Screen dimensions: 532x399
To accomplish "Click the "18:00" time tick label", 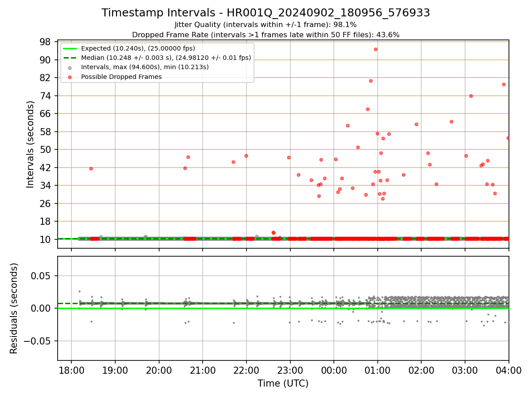I will [x=71, y=370].
